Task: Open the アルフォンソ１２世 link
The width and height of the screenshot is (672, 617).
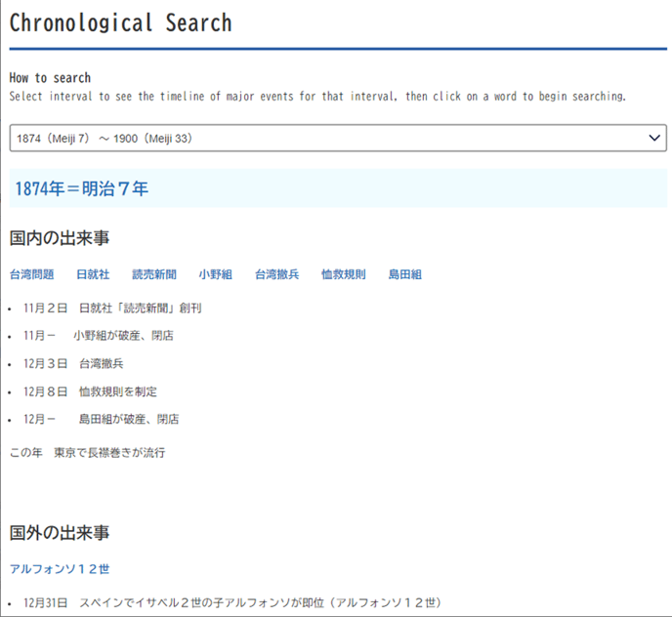Action: [x=60, y=568]
